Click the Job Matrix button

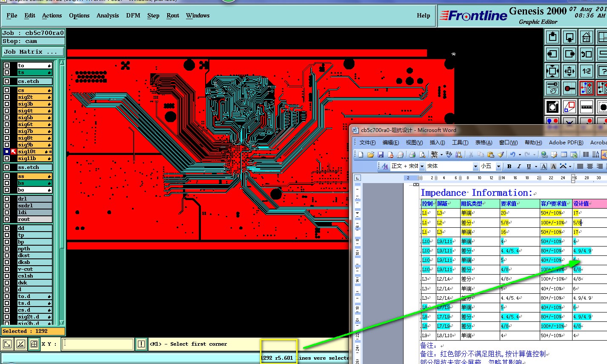(33, 52)
